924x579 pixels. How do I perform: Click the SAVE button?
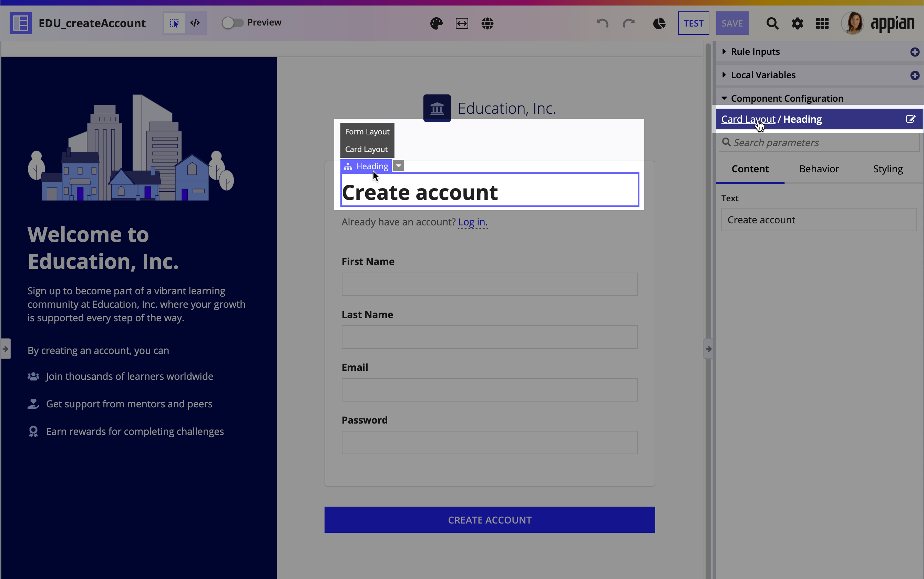click(732, 23)
